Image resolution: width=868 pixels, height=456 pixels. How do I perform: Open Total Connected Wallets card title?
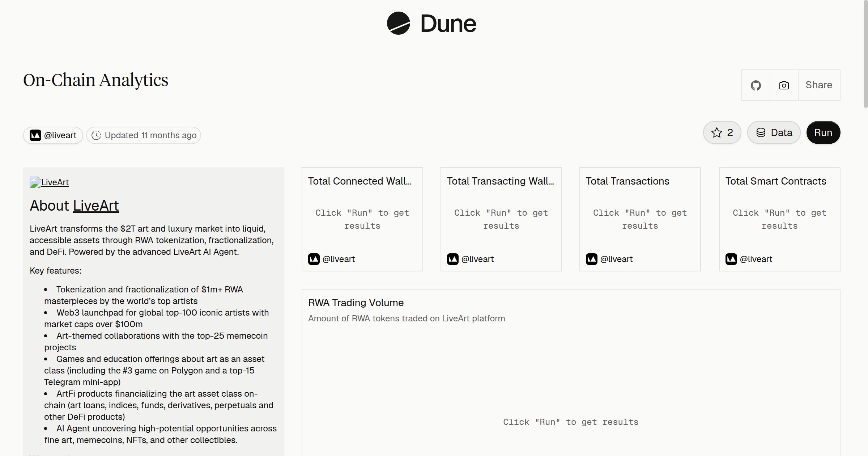pyautogui.click(x=359, y=181)
